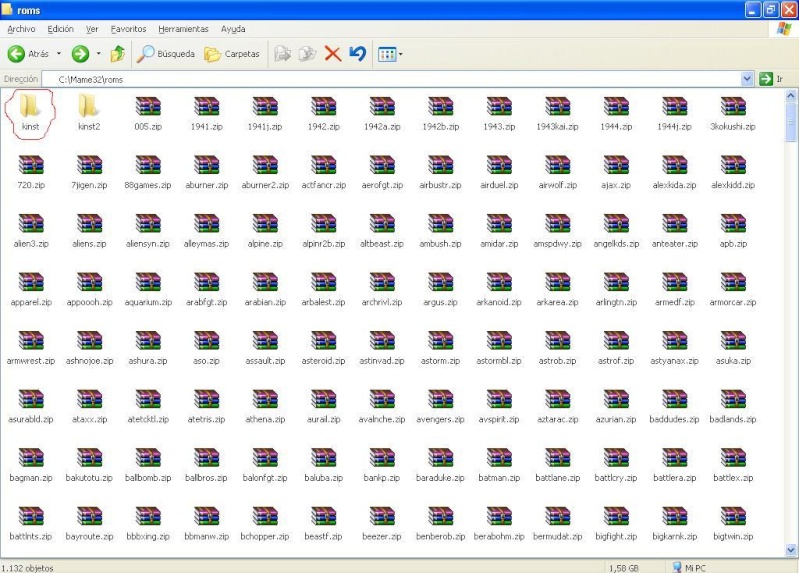799x573 pixels.
Task: Expand the Atrás history dropdown arrow
Action: tap(59, 54)
